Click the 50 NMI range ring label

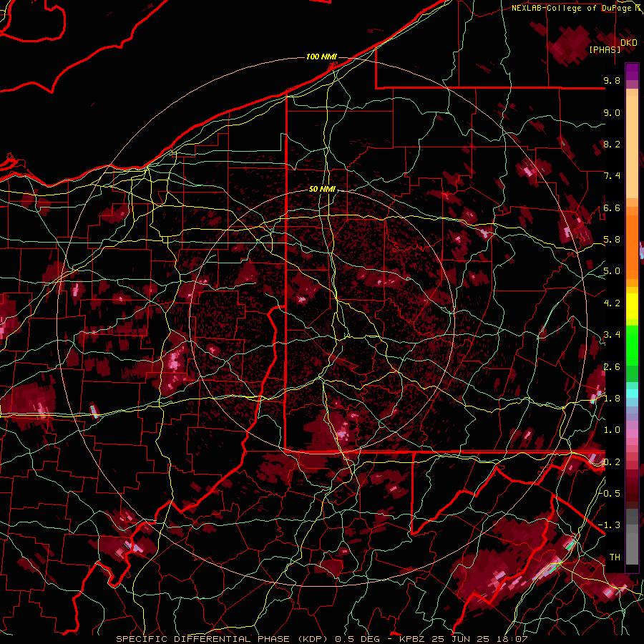point(322,189)
